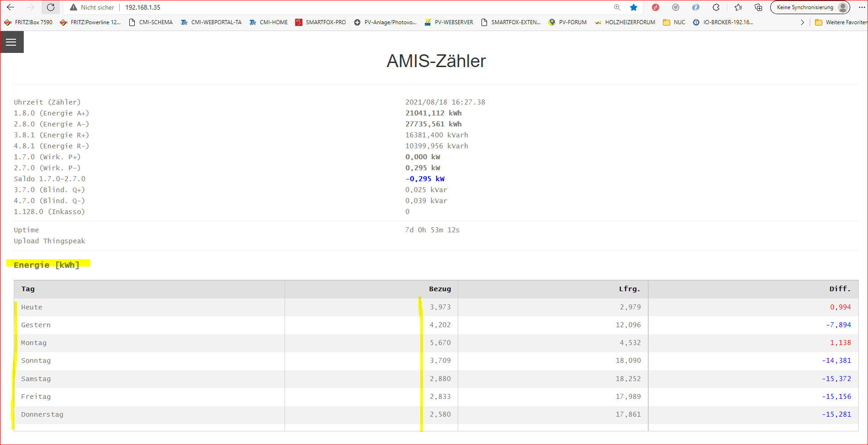This screenshot has height=445, width=868.
Task: Open the Collections icon
Action: pos(758,7)
